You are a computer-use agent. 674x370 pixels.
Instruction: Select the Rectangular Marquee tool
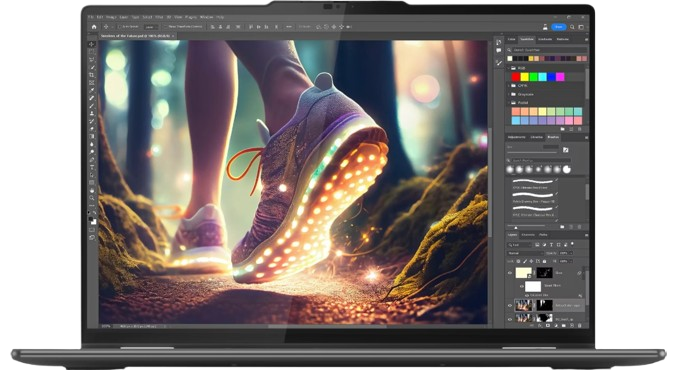[x=92, y=52]
